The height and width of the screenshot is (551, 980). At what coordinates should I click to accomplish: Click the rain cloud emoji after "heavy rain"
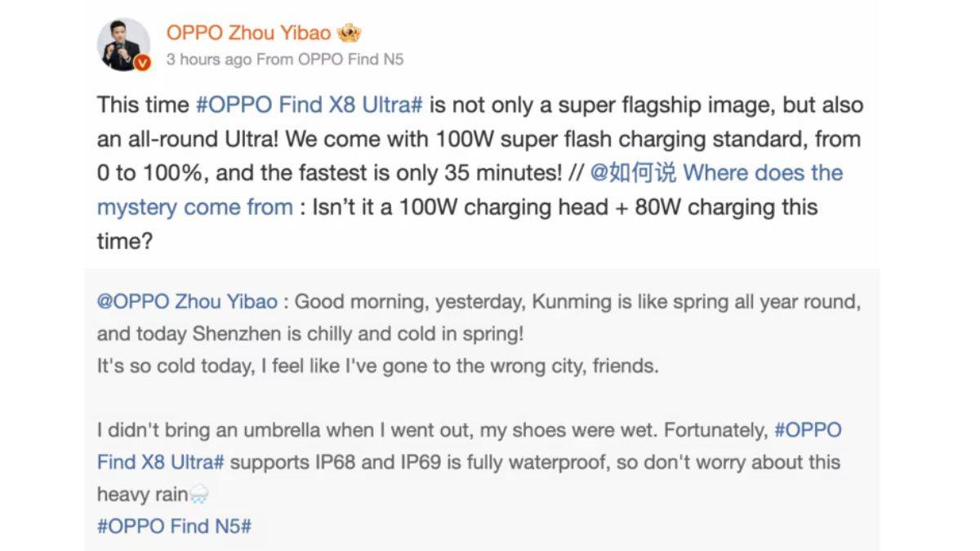point(199,494)
